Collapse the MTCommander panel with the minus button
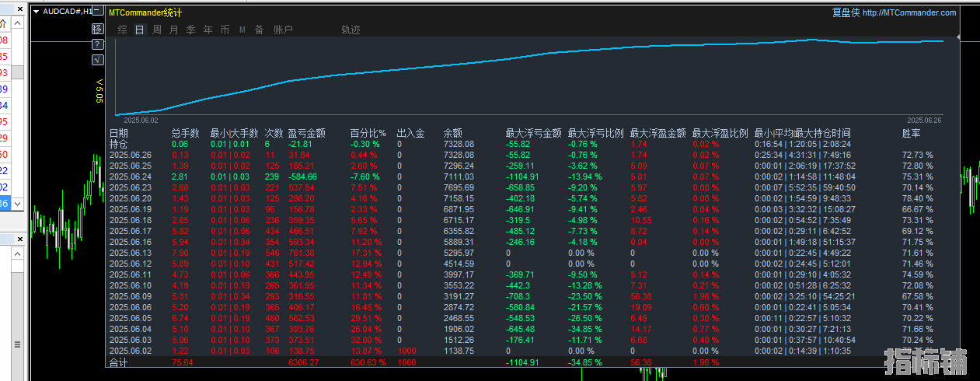The height and width of the screenshot is (381, 980). click(x=97, y=12)
